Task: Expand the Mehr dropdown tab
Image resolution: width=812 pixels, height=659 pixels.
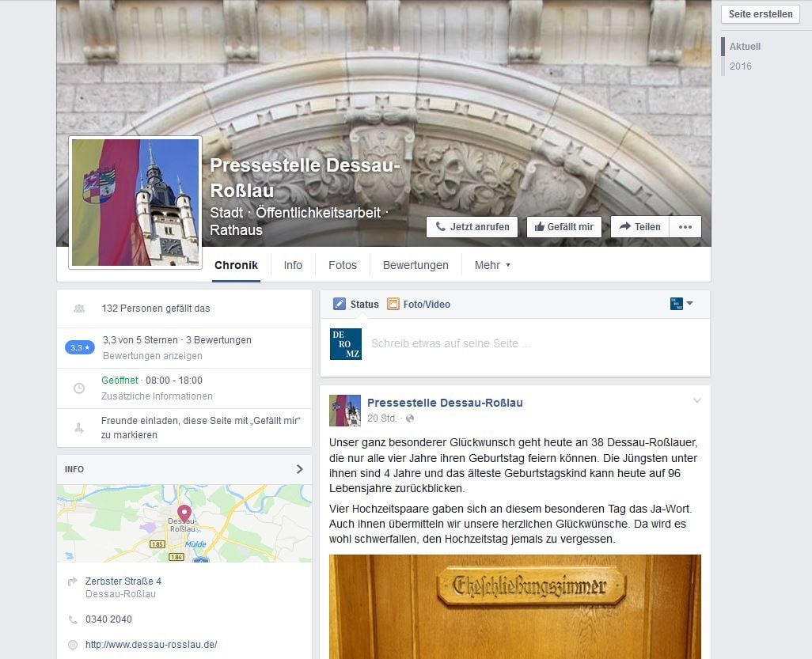Action: pyautogui.click(x=492, y=265)
